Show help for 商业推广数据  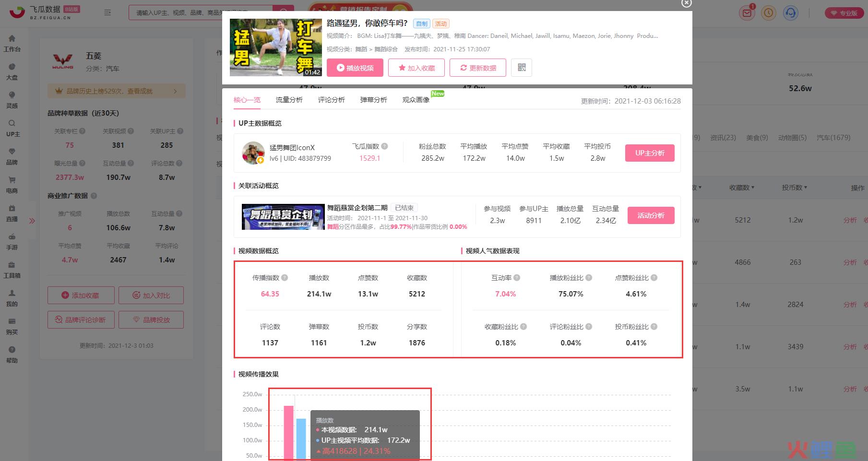point(94,196)
